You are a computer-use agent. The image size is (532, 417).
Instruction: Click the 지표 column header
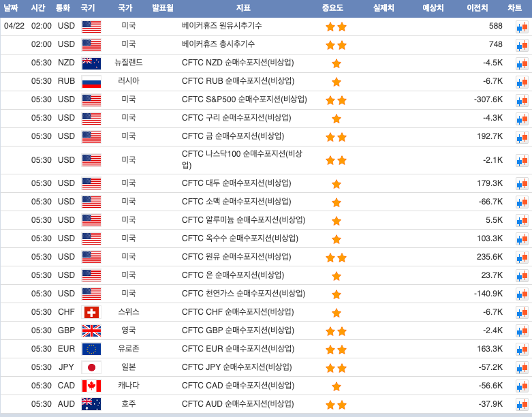tap(243, 8)
